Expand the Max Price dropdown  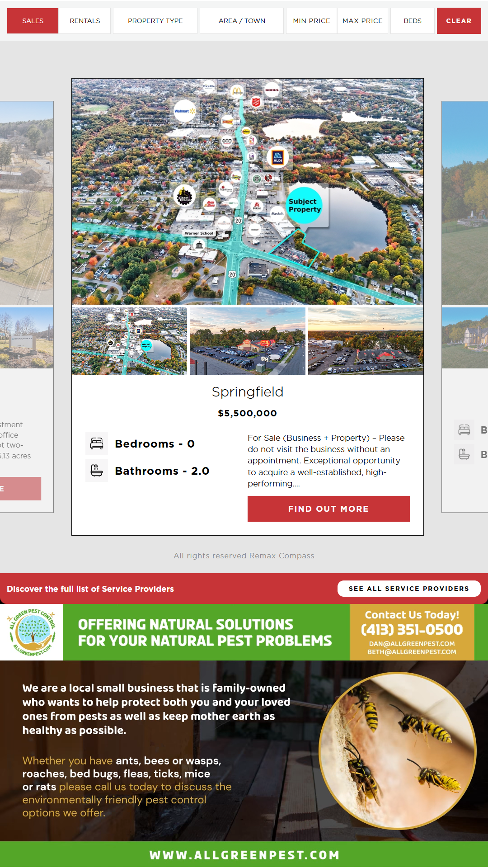pyautogui.click(x=362, y=21)
